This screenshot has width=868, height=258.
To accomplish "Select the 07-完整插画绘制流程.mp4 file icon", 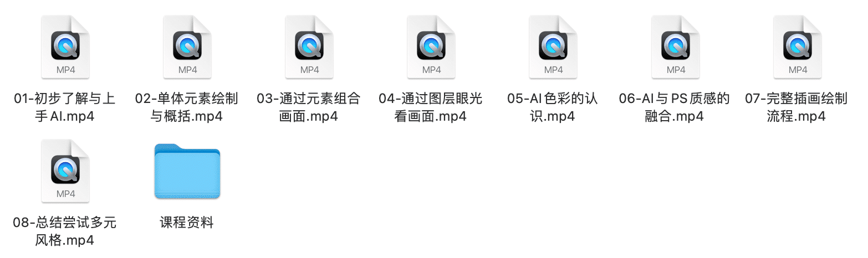I will (x=797, y=47).
